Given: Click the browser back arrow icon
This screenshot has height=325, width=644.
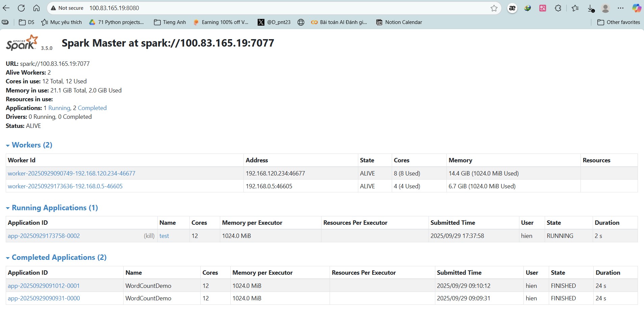Looking at the screenshot, I should [6, 8].
